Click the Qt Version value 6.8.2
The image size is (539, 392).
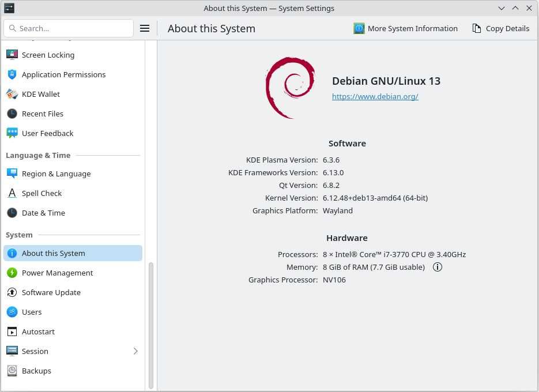pyautogui.click(x=331, y=186)
